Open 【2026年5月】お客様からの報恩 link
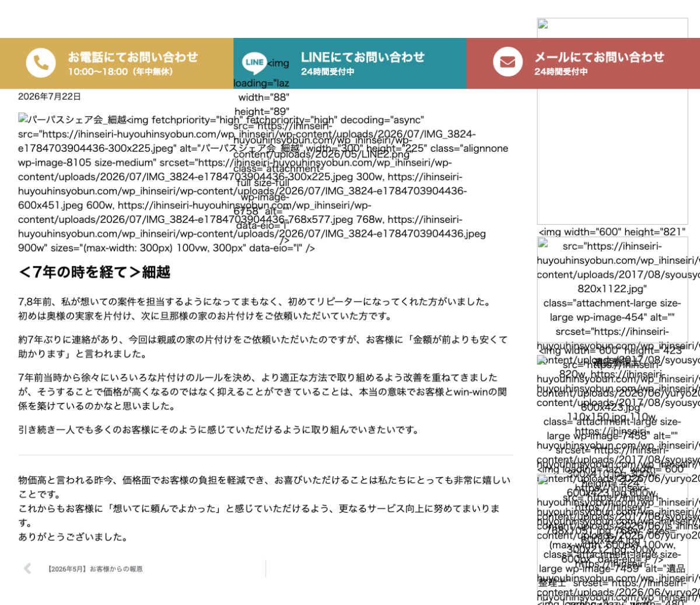Screen dimensions: 700x605 (x=94, y=569)
